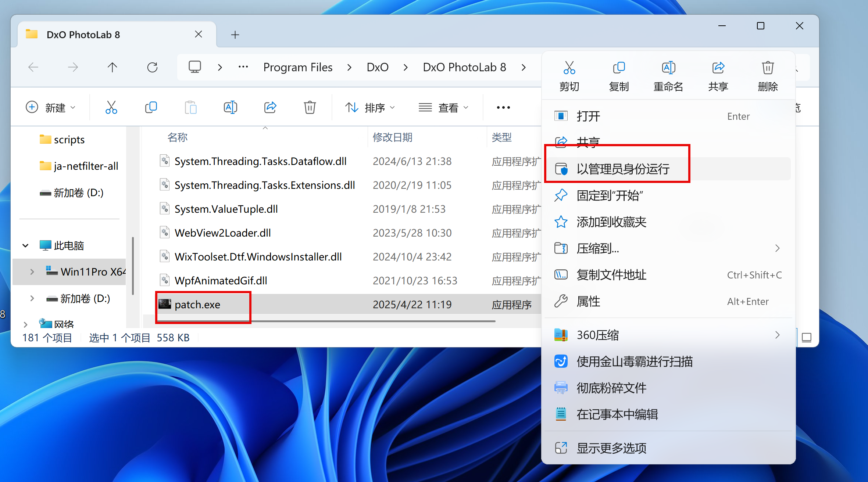Add a new tab with plus button
Viewport: 868px width, 482px height.
coord(235,35)
